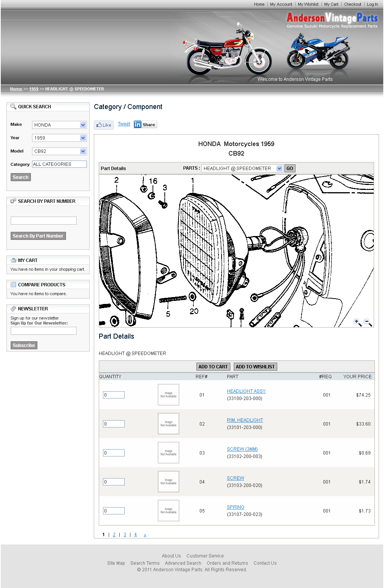Image resolution: width=384 pixels, height=588 pixels.
Task: Focus the part number search field
Action: [43, 220]
